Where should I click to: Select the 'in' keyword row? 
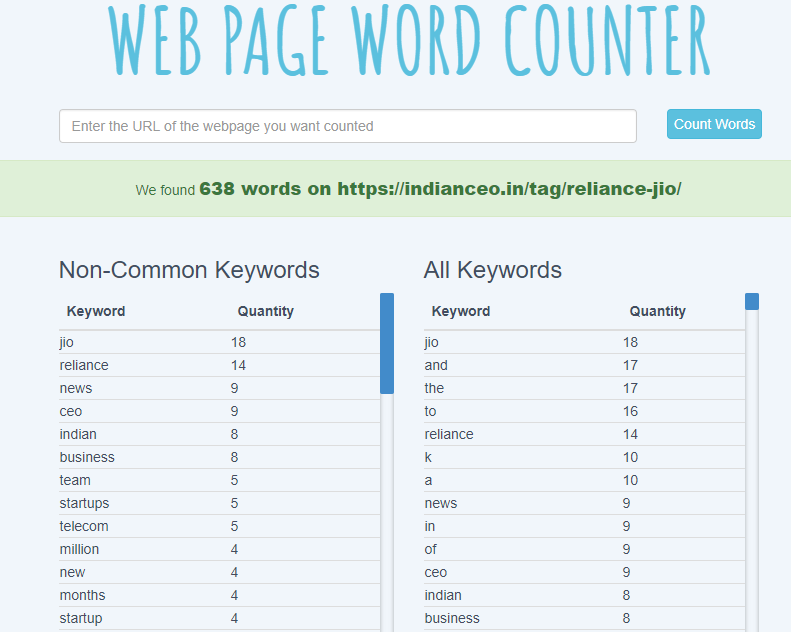tap(584, 526)
